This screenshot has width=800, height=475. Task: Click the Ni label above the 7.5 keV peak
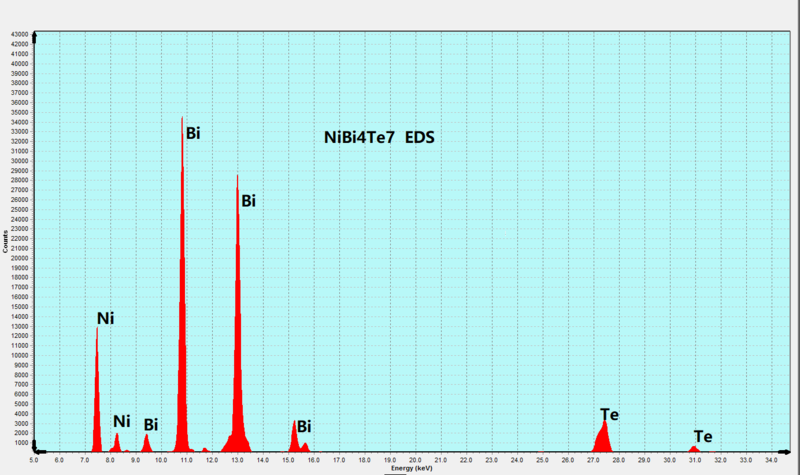(105, 318)
